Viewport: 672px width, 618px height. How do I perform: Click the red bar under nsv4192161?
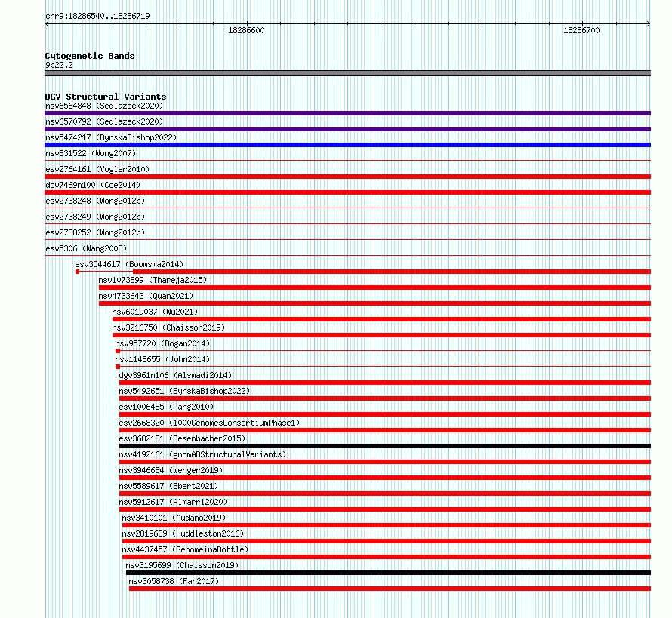point(385,462)
